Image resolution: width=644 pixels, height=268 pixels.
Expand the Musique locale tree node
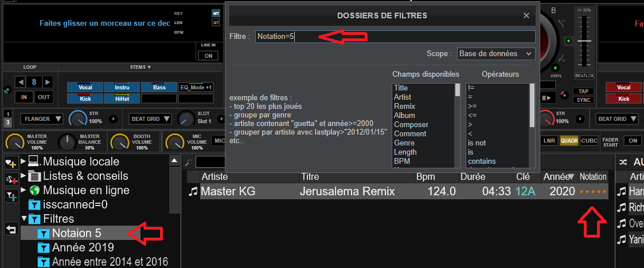pos(24,161)
